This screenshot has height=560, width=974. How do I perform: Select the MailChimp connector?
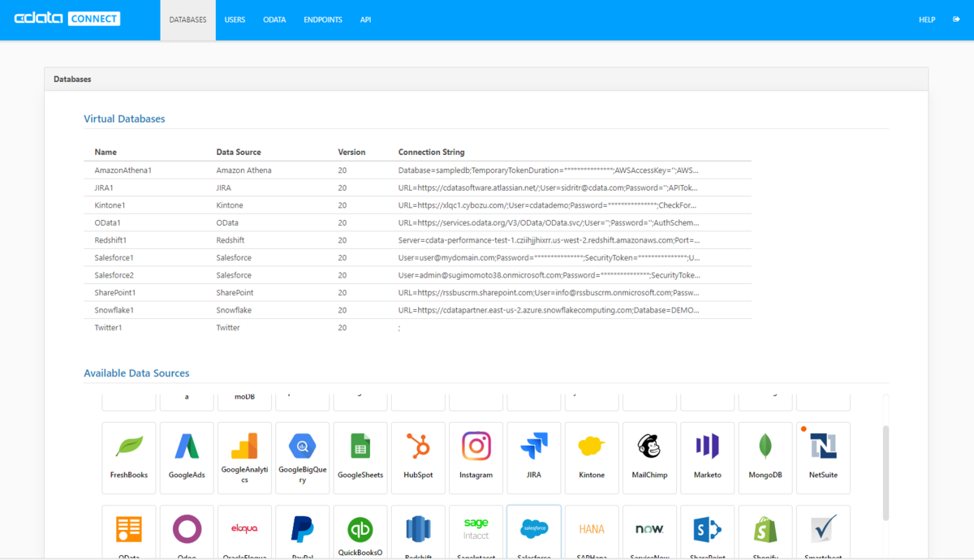point(649,458)
